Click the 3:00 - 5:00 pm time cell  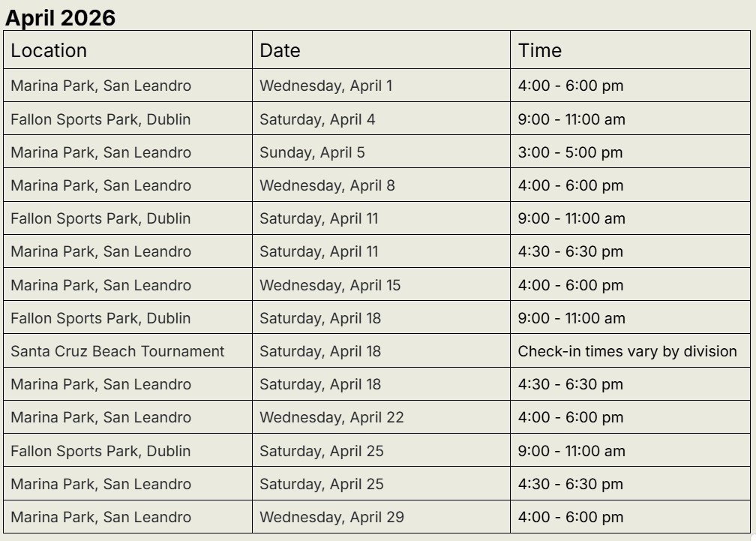click(570, 152)
